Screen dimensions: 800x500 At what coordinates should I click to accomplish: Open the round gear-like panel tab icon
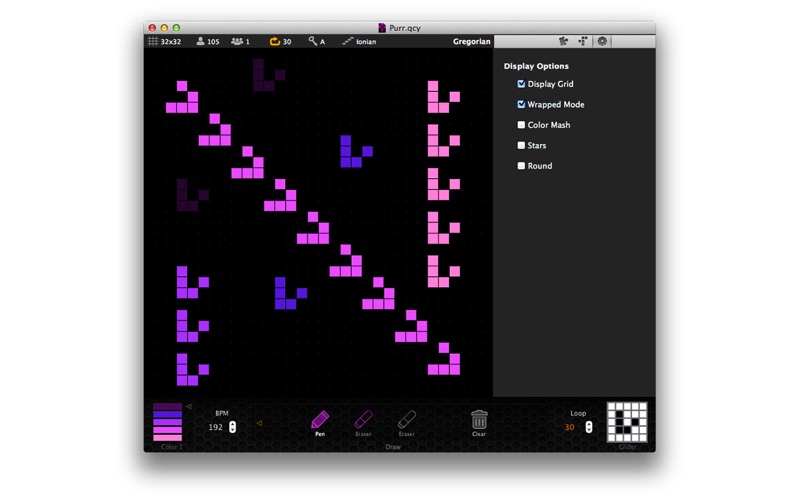(602, 41)
